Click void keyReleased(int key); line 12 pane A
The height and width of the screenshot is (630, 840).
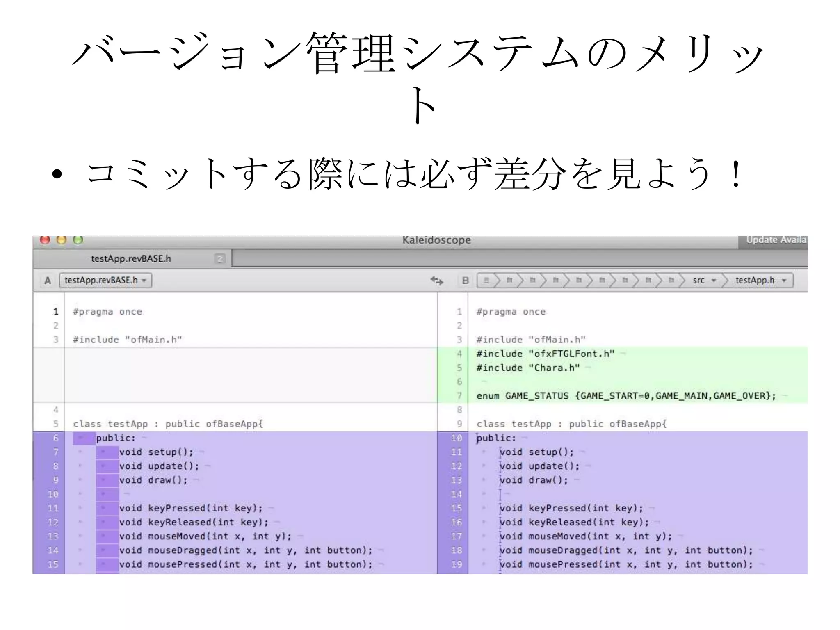point(194,522)
